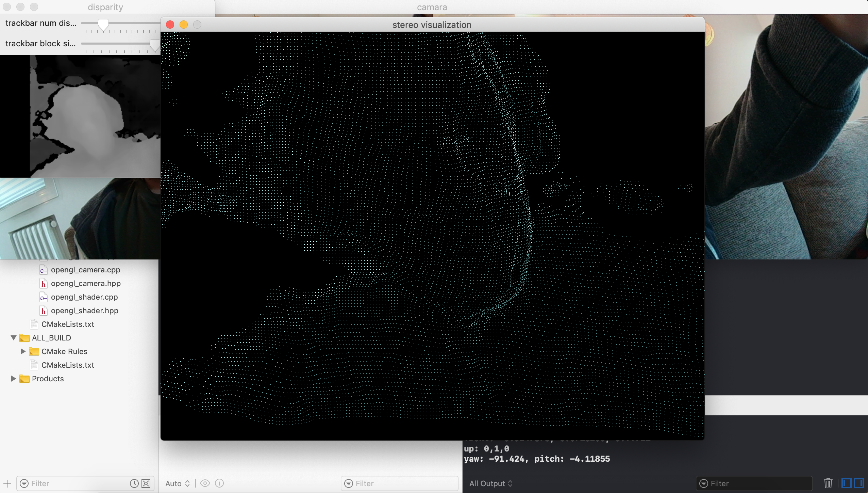Open the opengl_shader.hpp file
Image resolution: width=868 pixels, height=493 pixels.
[84, 311]
